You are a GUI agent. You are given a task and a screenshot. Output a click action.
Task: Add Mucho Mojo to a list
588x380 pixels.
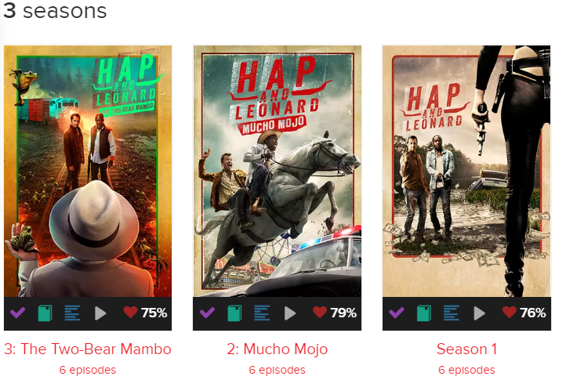[x=262, y=313]
